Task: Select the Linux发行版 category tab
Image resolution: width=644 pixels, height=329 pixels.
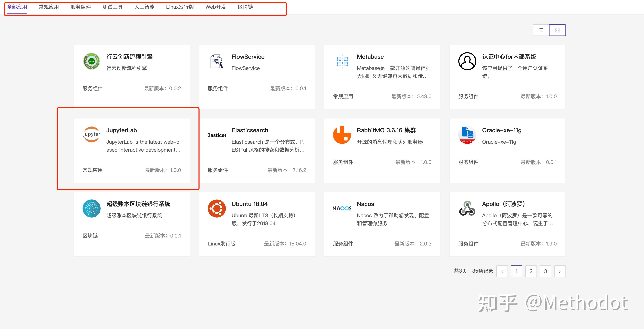Action: click(180, 7)
